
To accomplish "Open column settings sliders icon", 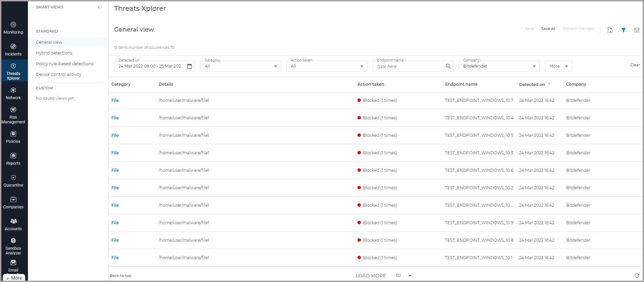I will tap(637, 30).
